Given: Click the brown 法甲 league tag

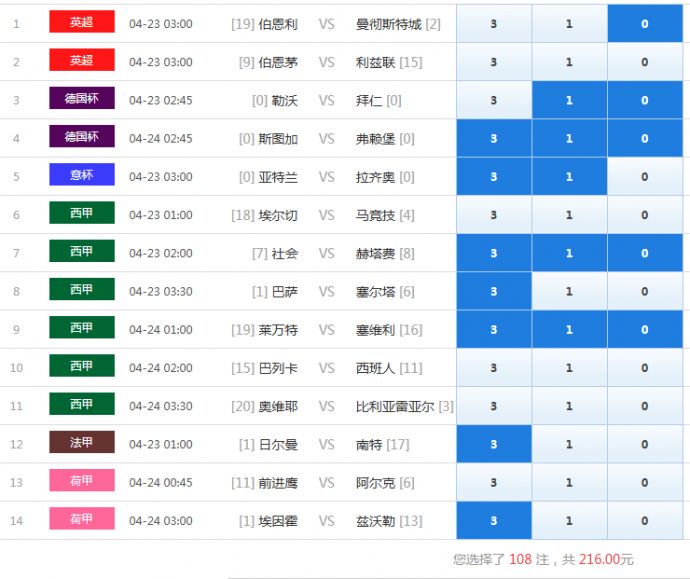Looking at the screenshot, I should [82, 443].
